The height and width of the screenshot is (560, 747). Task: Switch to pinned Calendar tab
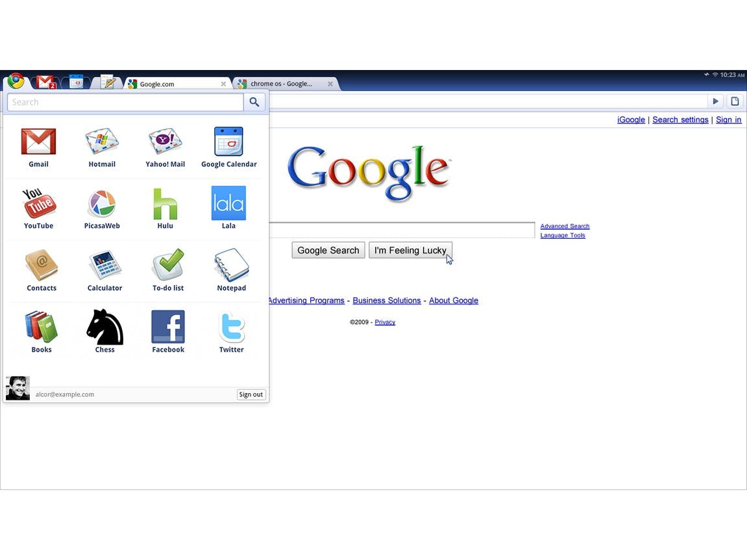coord(76,82)
